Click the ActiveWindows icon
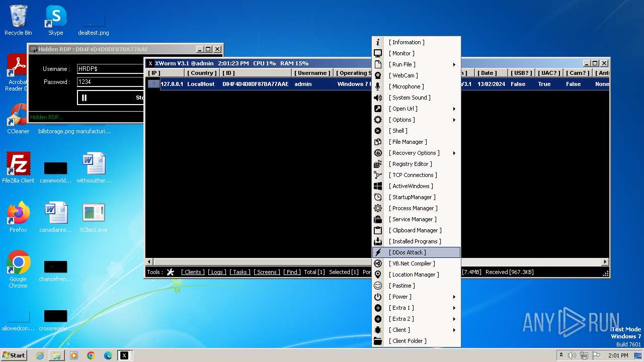This screenshot has width=644, height=362. (378, 186)
